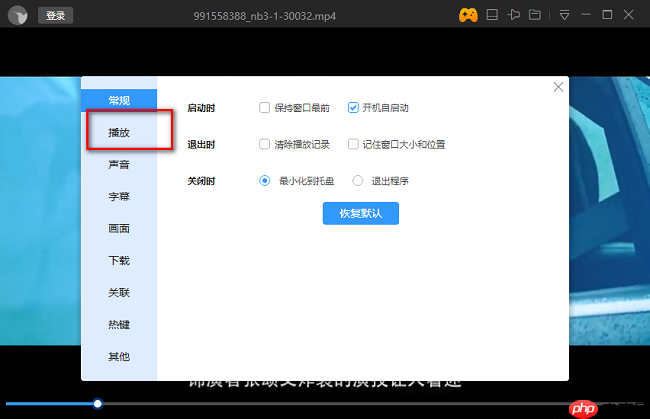Uncheck 开机自启动 checkbox
650x419 pixels.
353,108
